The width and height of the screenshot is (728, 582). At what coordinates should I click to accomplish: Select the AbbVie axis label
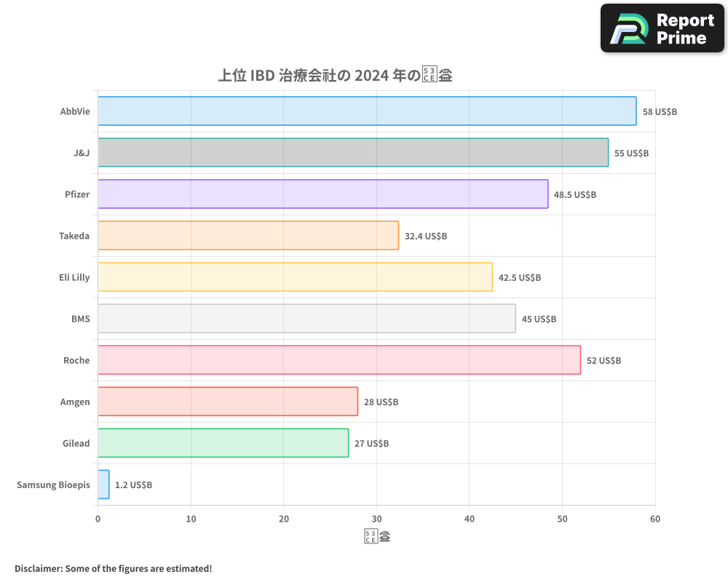click(x=74, y=111)
